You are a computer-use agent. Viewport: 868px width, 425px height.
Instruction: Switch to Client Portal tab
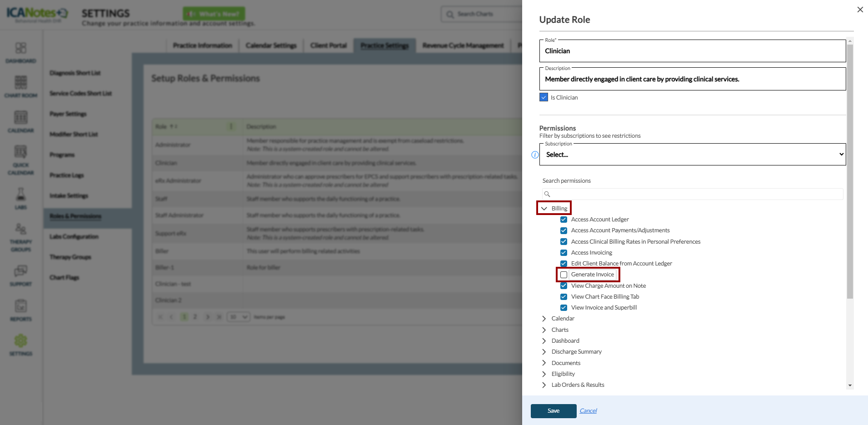(329, 45)
